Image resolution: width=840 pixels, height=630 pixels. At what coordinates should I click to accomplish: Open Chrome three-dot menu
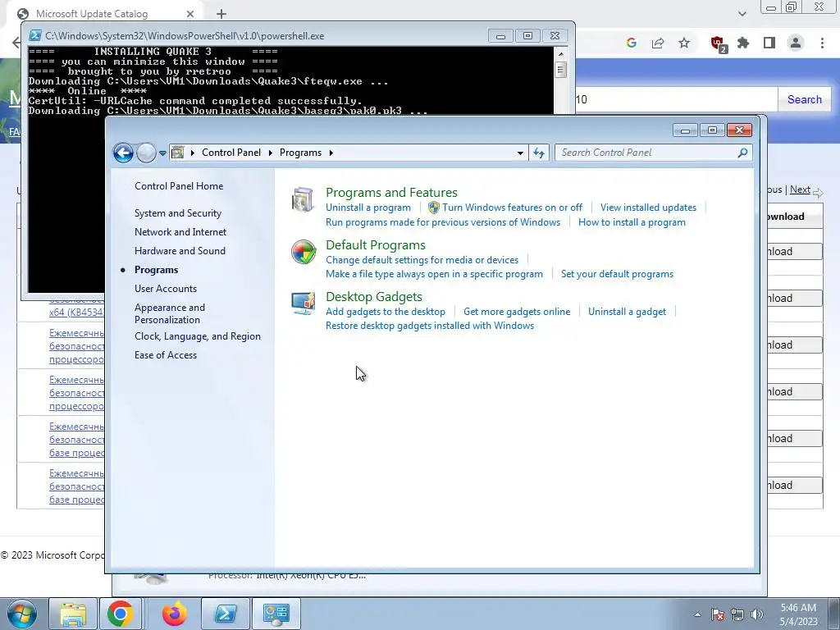click(x=822, y=43)
